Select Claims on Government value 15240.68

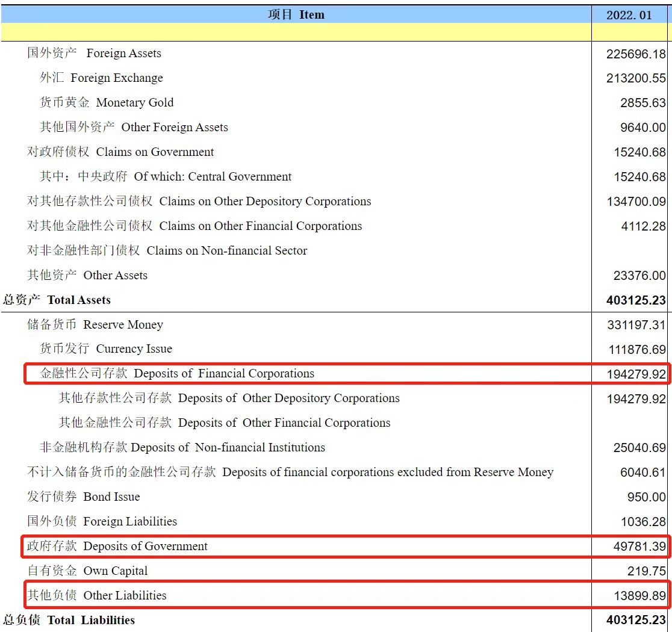(640, 152)
